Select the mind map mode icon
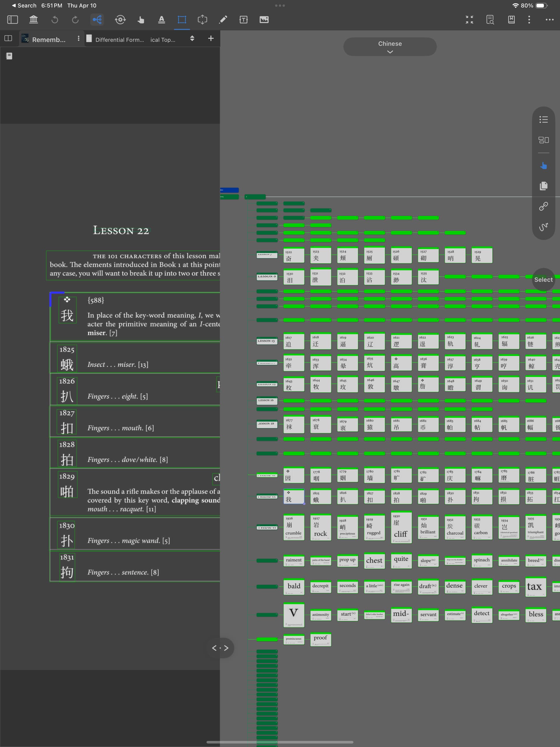Image resolution: width=560 pixels, height=747 pixels. (x=97, y=20)
